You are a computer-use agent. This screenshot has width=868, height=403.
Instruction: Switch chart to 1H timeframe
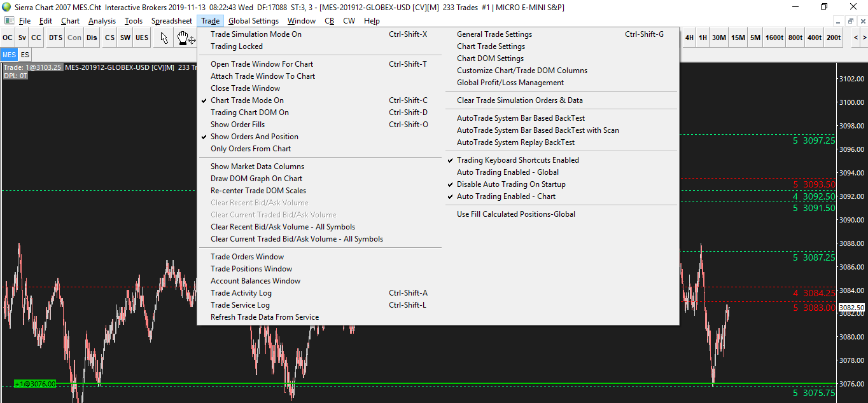pyautogui.click(x=703, y=38)
